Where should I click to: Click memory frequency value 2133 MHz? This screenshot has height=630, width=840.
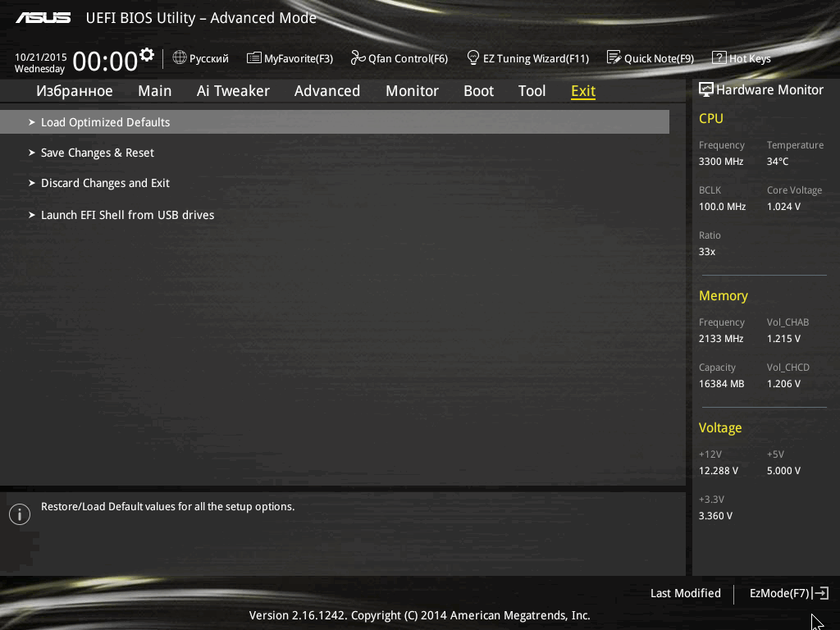click(721, 339)
